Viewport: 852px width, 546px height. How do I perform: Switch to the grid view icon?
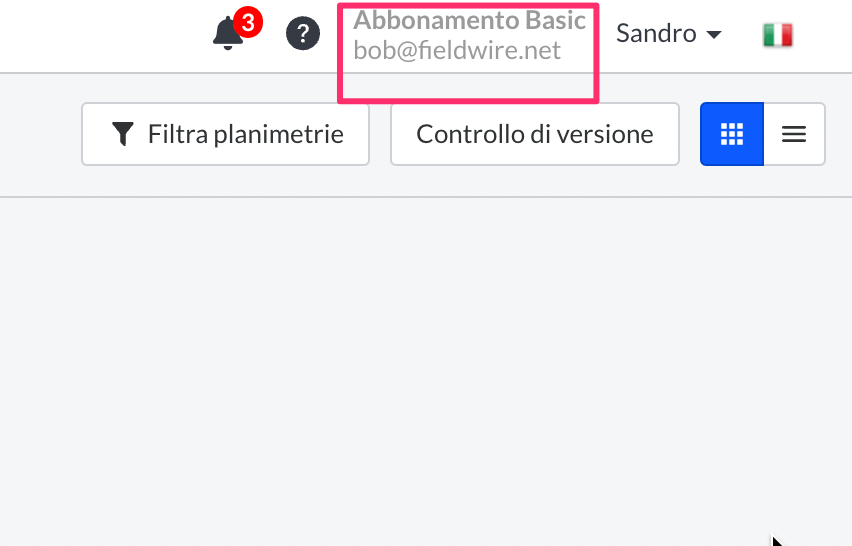coord(732,134)
